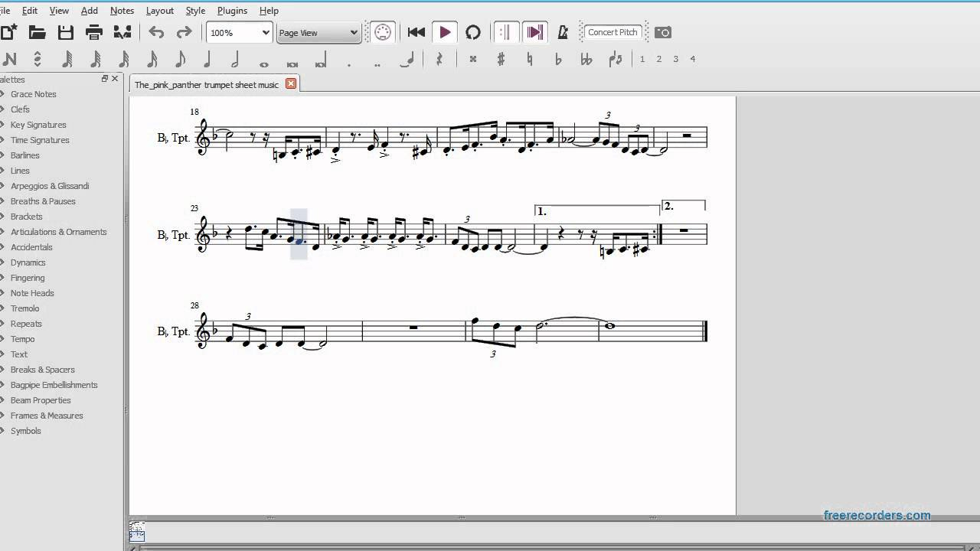This screenshot has width=980, height=551.
Task: Select the whole note duration
Action: (263, 64)
